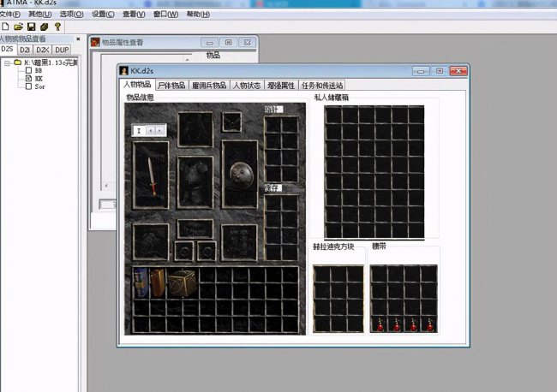Open the 查看(V) menu
Screen dimensions: 557x392
[134, 15]
